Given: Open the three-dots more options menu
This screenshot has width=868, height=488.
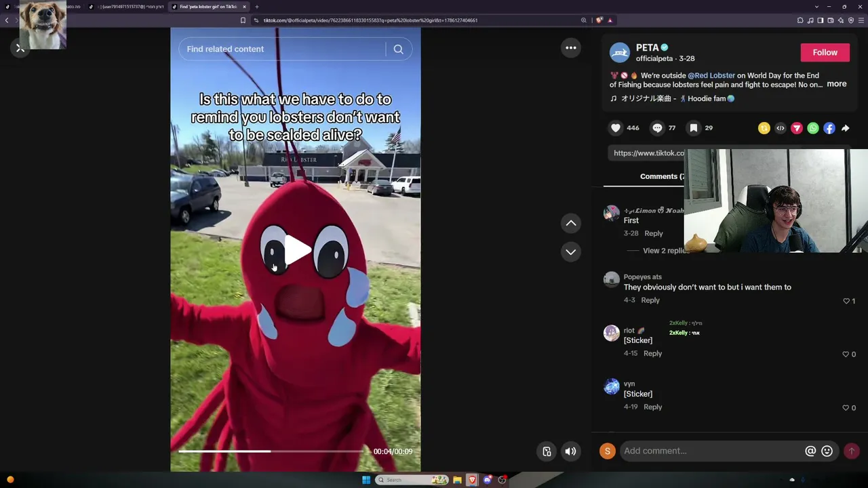Looking at the screenshot, I should tap(571, 47).
